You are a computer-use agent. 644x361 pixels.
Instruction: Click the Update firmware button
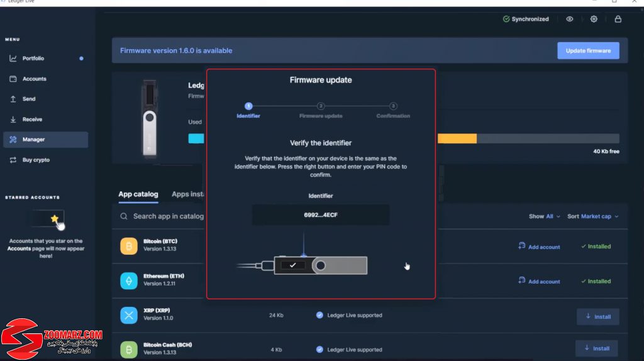pyautogui.click(x=588, y=50)
